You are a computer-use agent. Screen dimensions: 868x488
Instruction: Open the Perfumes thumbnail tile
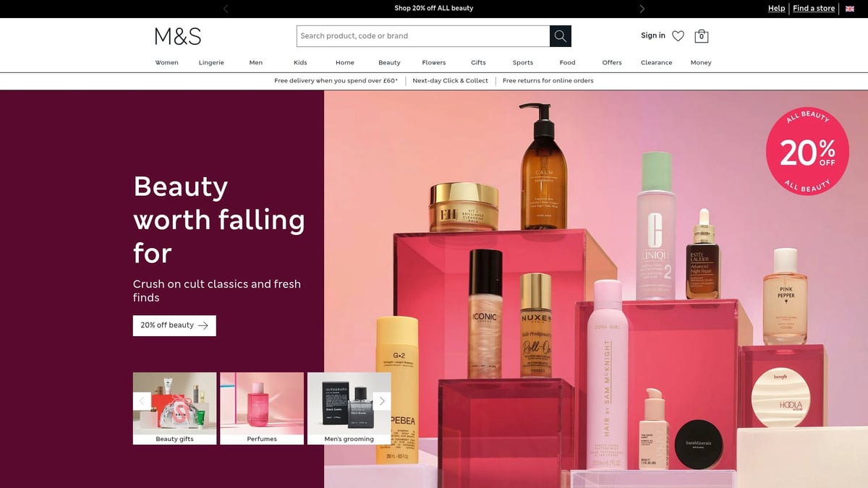coord(262,408)
